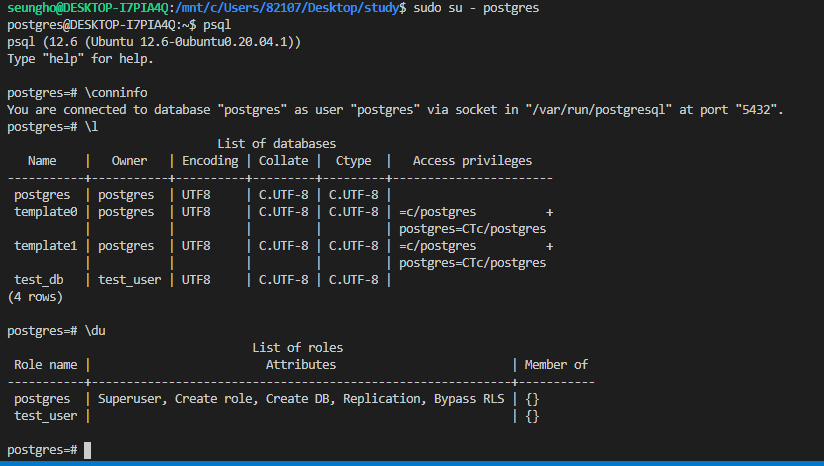Click the 'test_user' owner of test_db
Viewport: 824px width, 466px height.
coord(130,279)
